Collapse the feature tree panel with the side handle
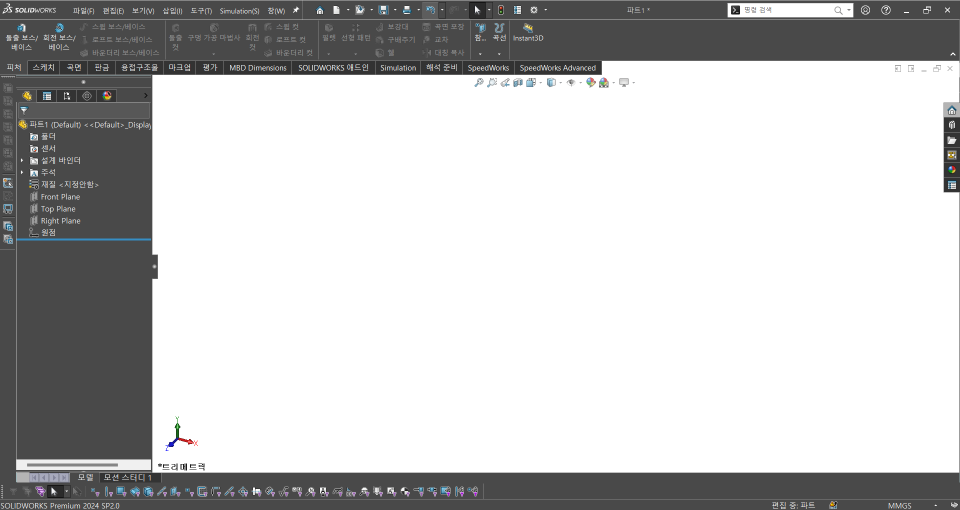The image size is (960, 510). (x=154, y=266)
